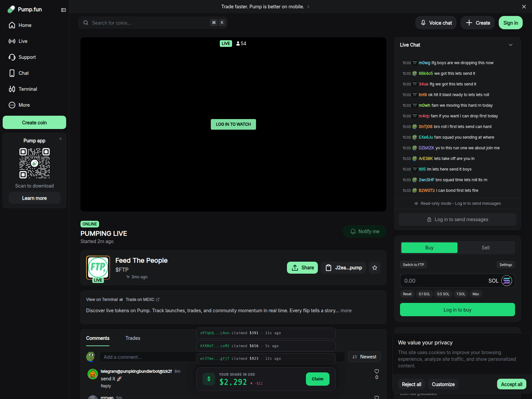Click the B2WGTz frog avatar in chat

[x=415, y=191]
